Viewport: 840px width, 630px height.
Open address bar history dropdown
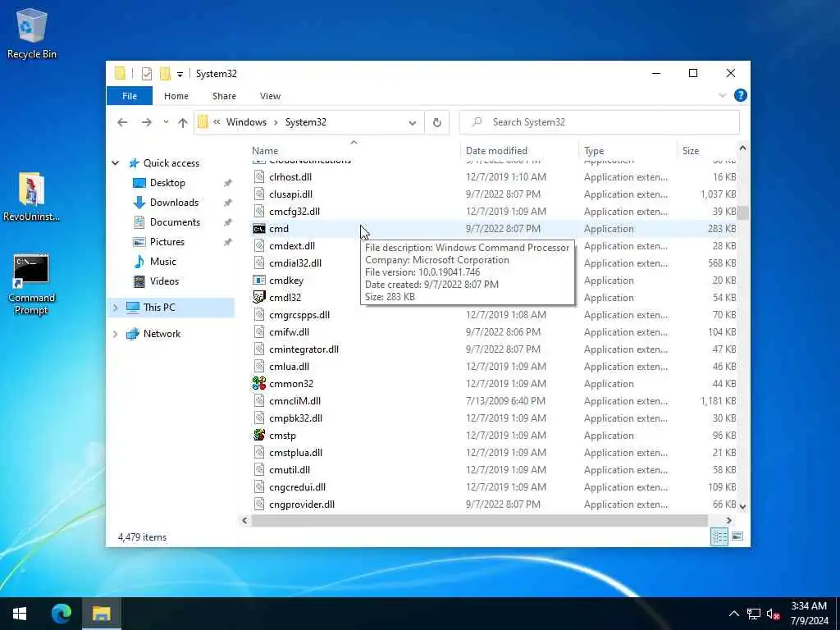click(x=413, y=123)
